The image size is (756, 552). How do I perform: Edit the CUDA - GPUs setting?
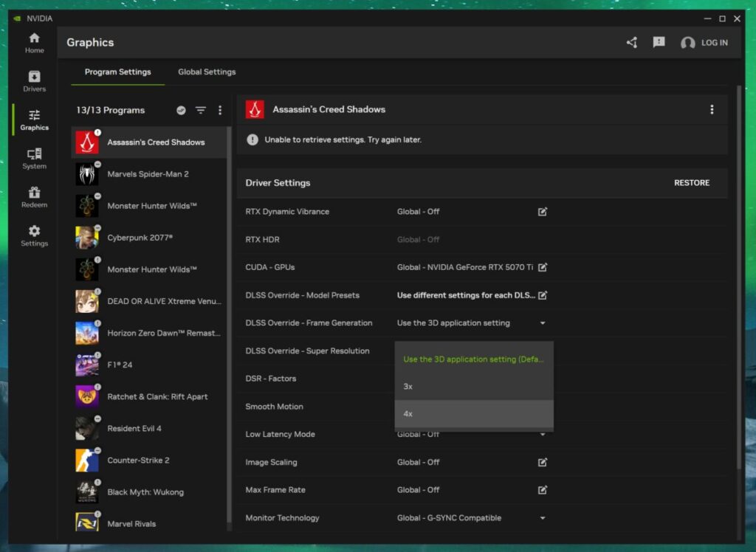543,267
